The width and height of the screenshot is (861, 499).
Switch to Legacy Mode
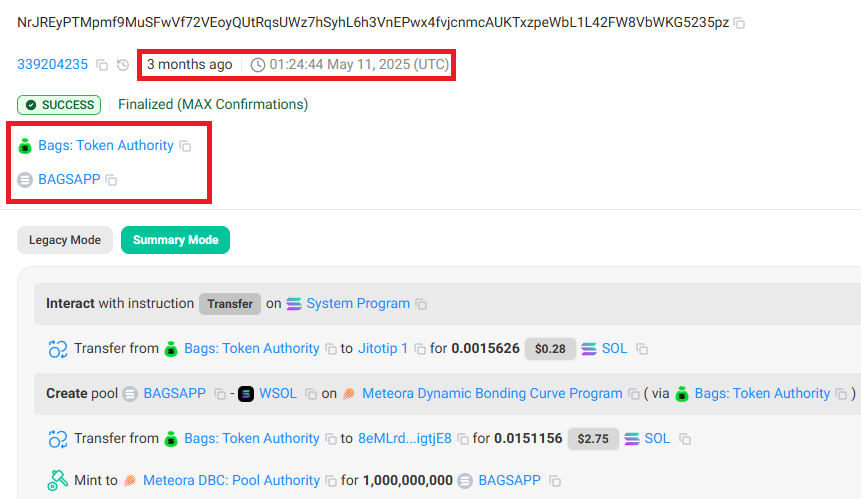pos(65,240)
